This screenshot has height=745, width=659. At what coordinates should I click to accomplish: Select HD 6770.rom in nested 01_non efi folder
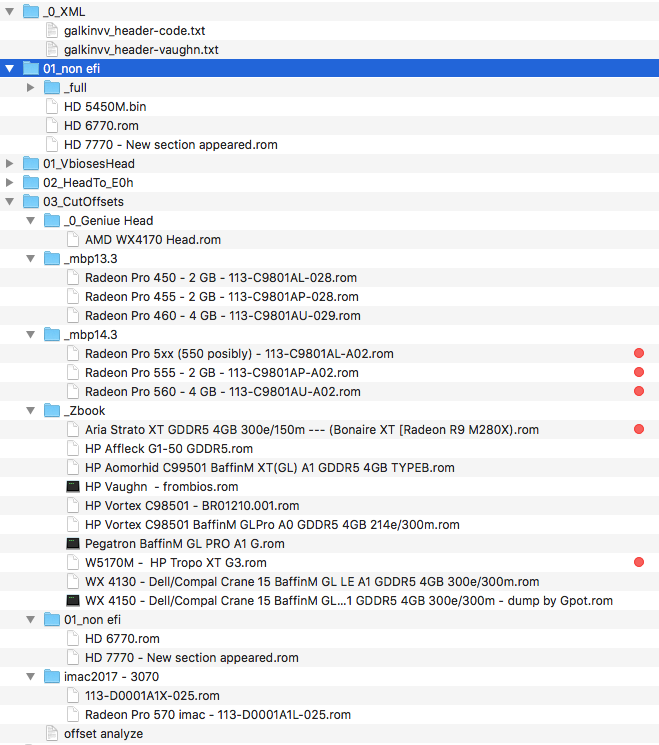pos(122,639)
